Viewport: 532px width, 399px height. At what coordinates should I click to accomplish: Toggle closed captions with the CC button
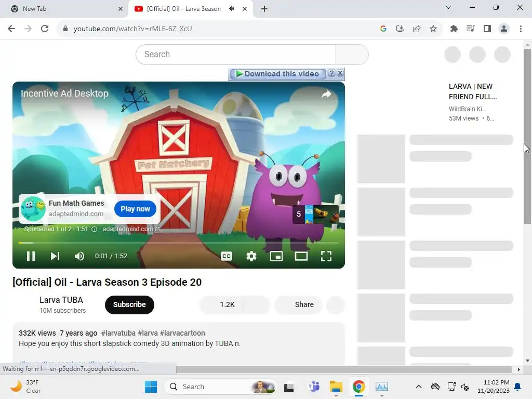(x=227, y=256)
